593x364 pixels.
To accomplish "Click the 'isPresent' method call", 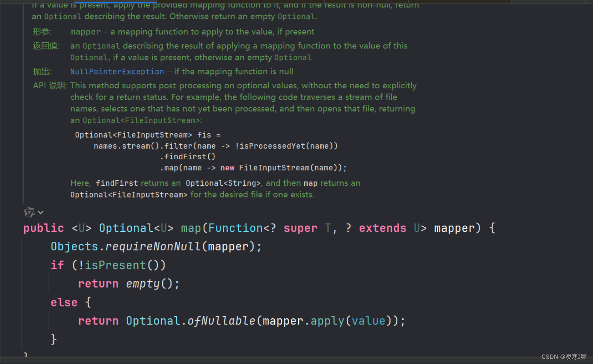I will tap(115, 265).
